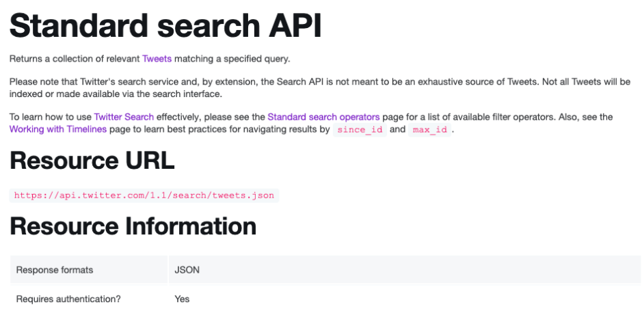The height and width of the screenshot is (313, 644).
Task: Select the Response formats table cell
Action: pyautogui.click(x=89, y=270)
